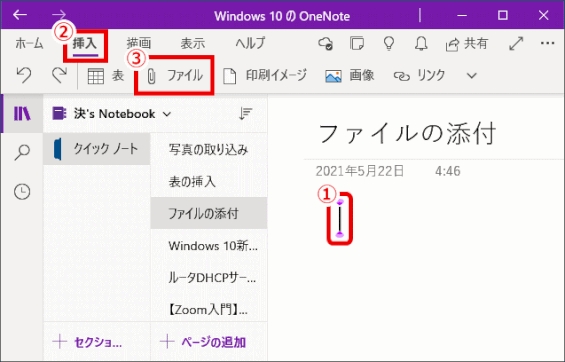Maximize the OneNote window
The height and width of the screenshot is (362, 565).
[x=503, y=15]
